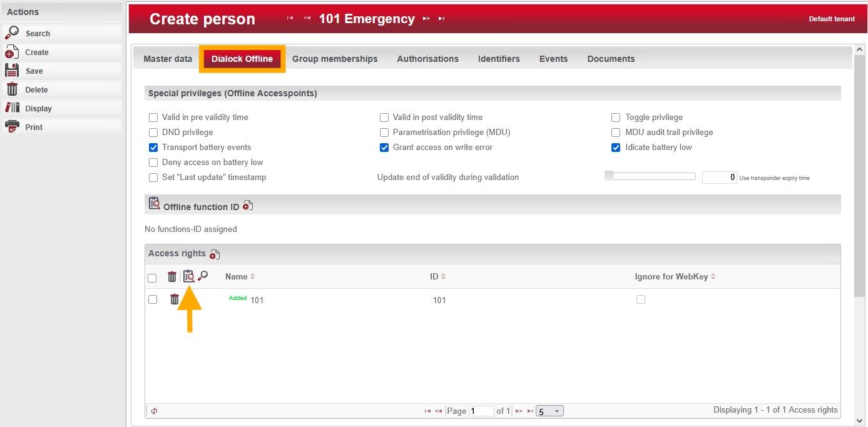Uncheck Grant access on write error
868x427 pixels.
[x=384, y=148]
